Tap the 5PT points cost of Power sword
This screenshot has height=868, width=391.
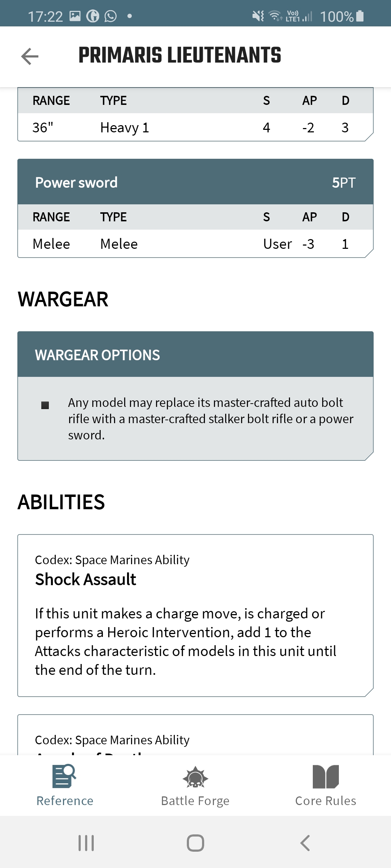(x=344, y=183)
